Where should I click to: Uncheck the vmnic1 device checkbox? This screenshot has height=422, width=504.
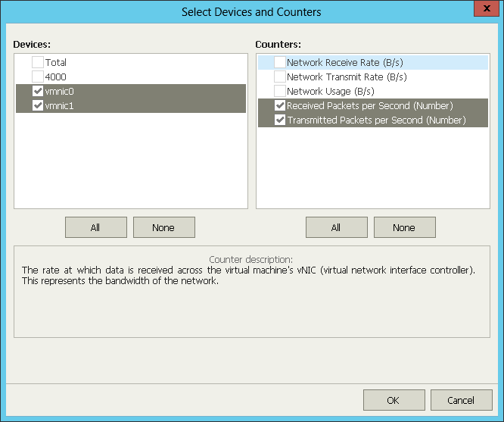click(x=38, y=105)
